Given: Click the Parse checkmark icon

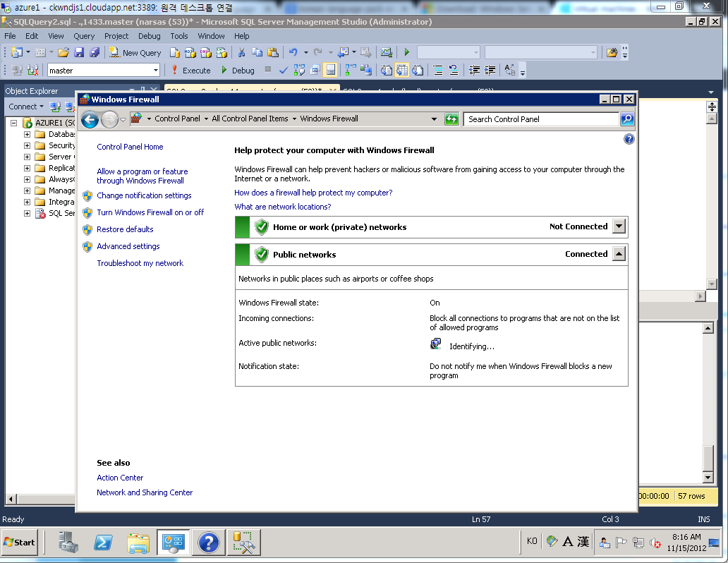Looking at the screenshot, I should (283, 70).
